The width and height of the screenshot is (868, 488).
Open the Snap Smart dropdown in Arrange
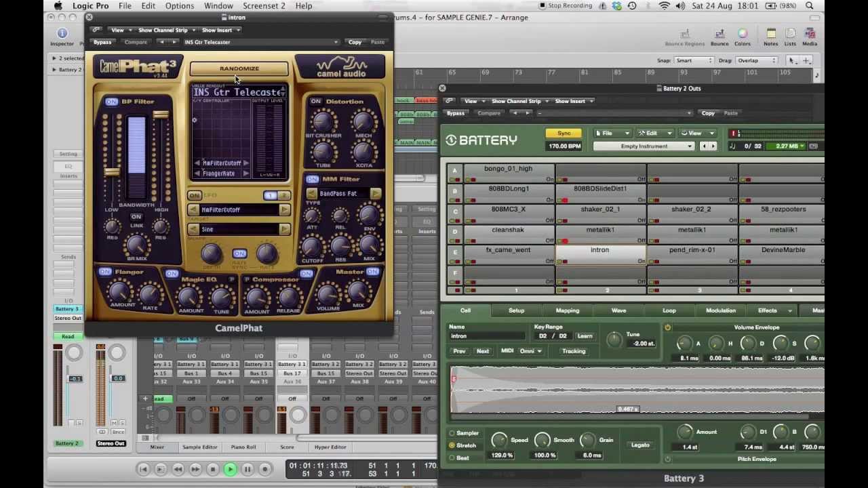(693, 60)
